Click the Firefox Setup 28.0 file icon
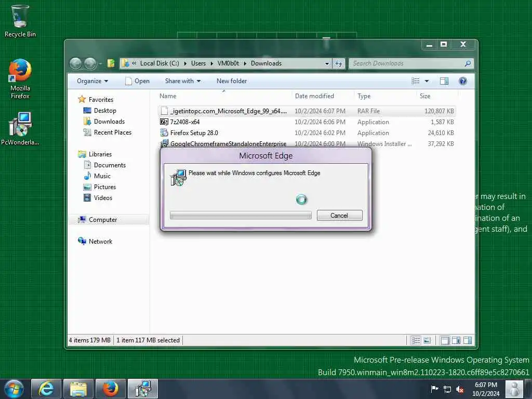 [164, 132]
